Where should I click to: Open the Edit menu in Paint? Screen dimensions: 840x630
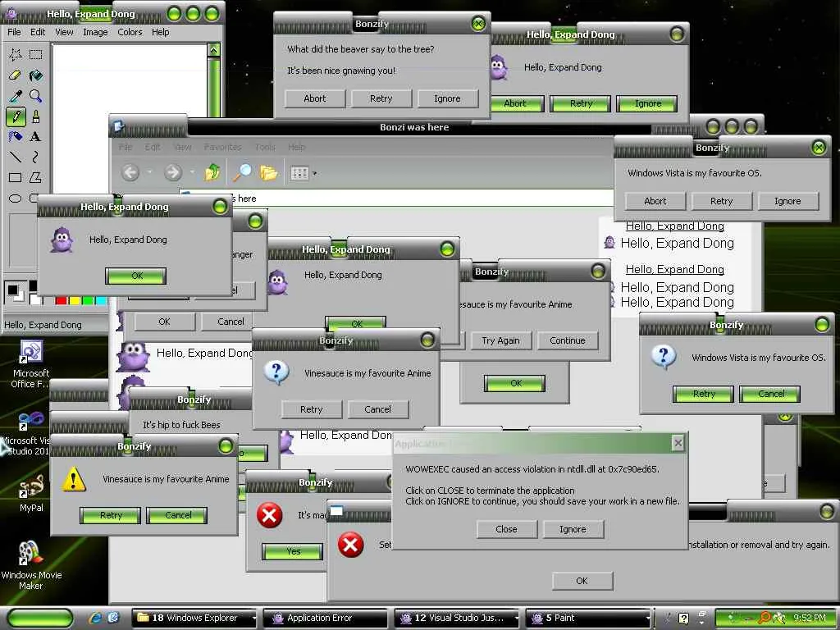point(38,32)
